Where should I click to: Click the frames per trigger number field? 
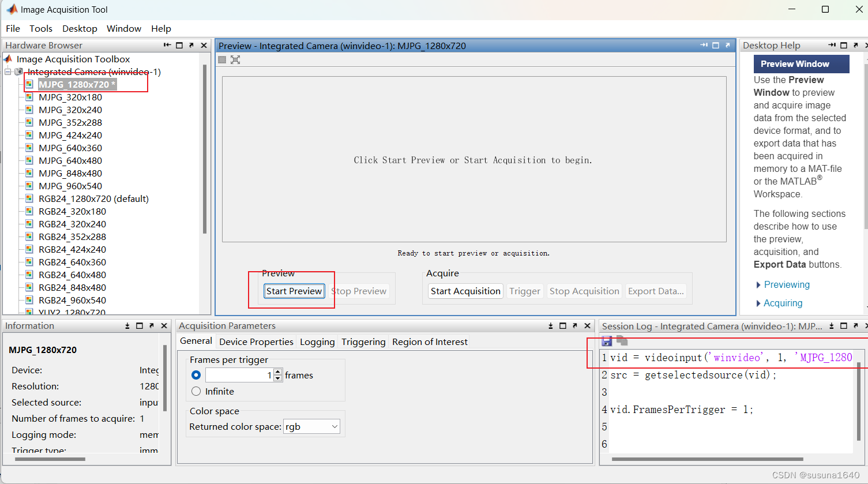point(239,375)
